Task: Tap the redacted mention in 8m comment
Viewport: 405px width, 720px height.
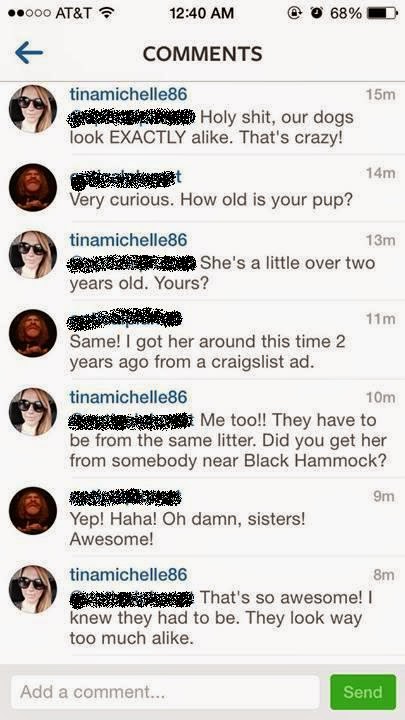Action: [x=131, y=599]
